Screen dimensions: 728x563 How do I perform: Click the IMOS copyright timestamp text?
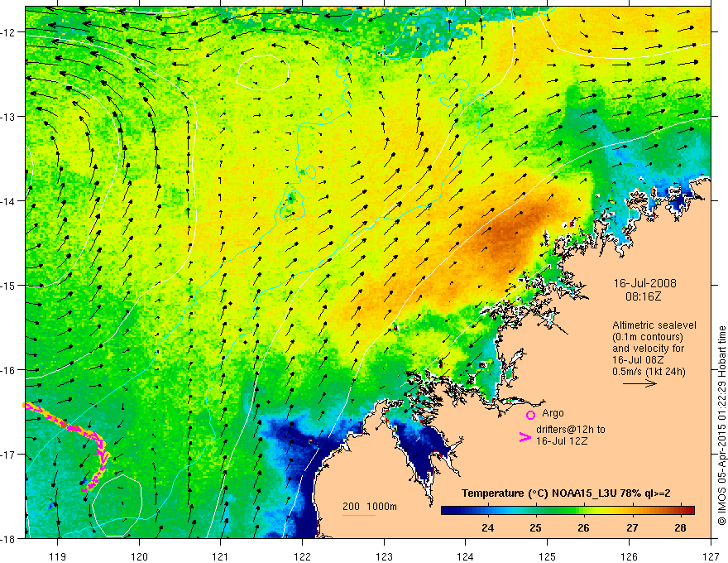pyautogui.click(x=721, y=427)
